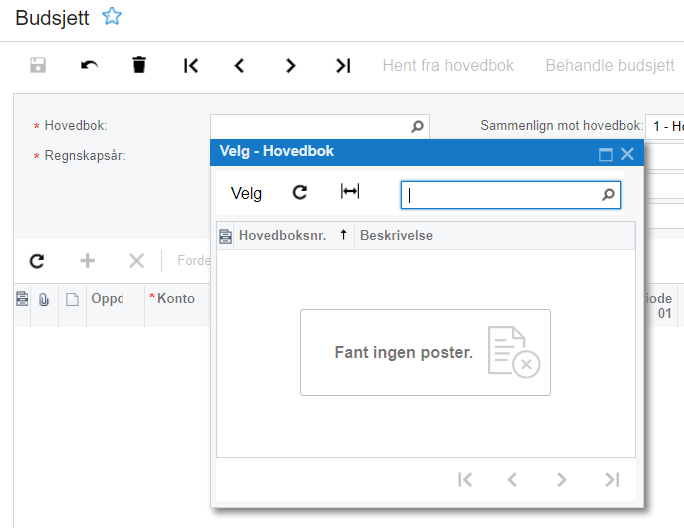
Task: Open the Hovedbok field lookup magnifier
Action: (x=417, y=127)
